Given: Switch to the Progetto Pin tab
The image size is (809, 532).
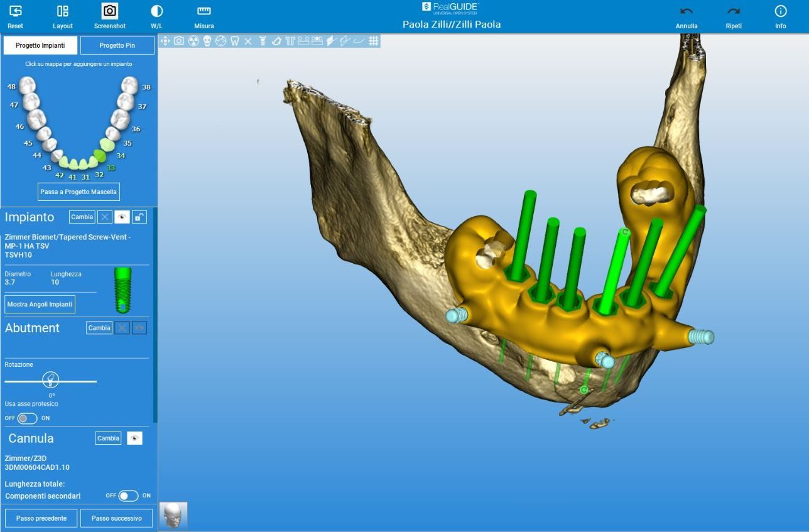Looking at the screenshot, I should point(117,46).
